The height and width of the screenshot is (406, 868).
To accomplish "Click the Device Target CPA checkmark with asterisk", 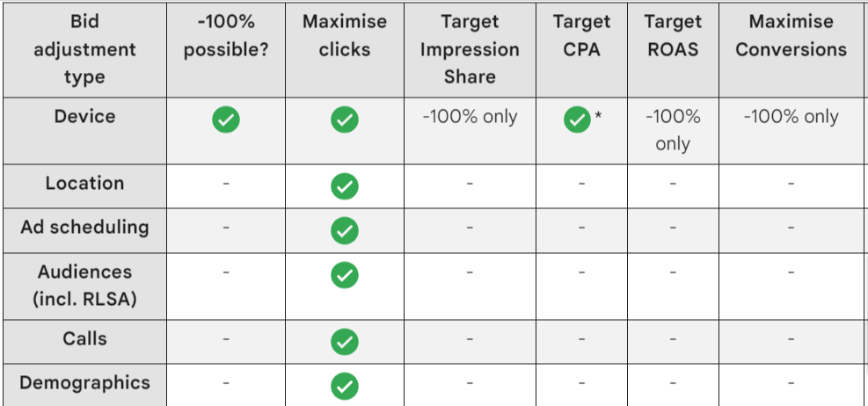I will pyautogui.click(x=578, y=120).
